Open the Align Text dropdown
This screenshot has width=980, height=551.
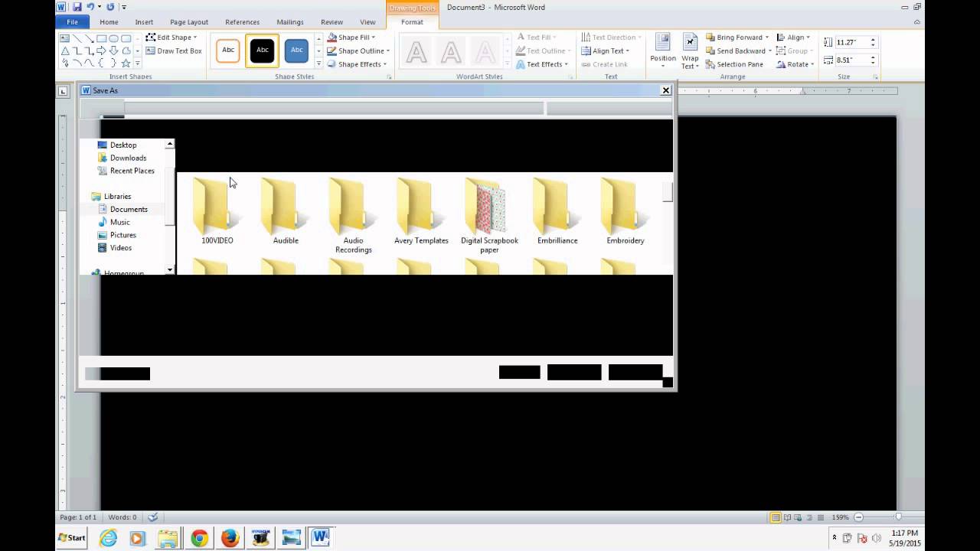point(606,51)
